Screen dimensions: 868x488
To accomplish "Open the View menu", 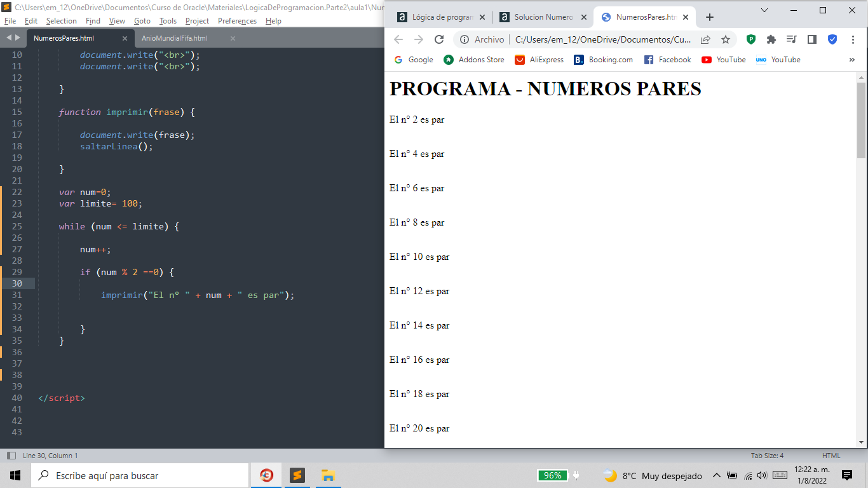I will click(x=117, y=21).
